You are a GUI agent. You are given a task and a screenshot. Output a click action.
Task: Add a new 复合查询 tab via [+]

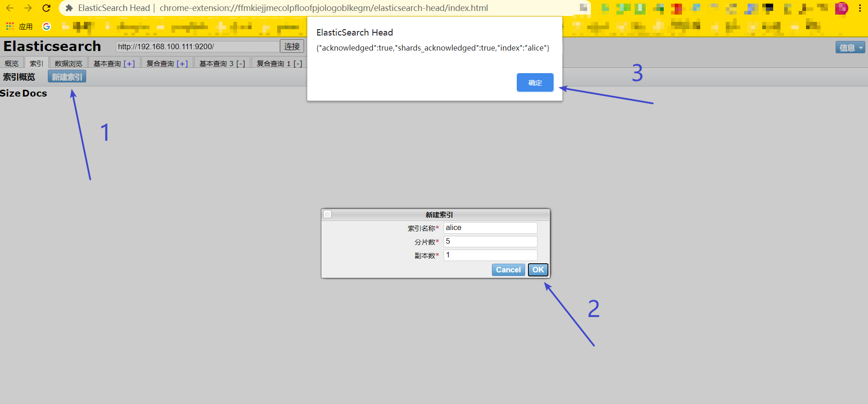(x=182, y=64)
